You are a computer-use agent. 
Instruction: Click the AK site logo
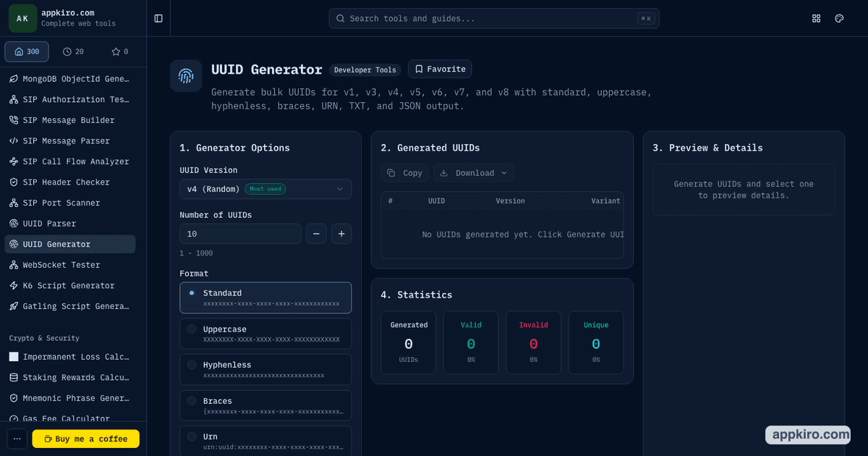(22, 18)
